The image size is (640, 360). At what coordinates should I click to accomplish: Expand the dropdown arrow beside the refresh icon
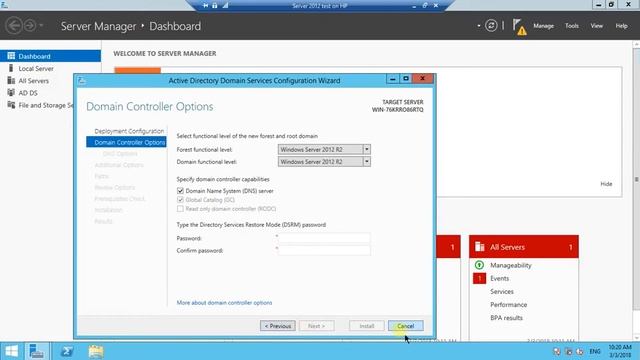click(x=479, y=26)
